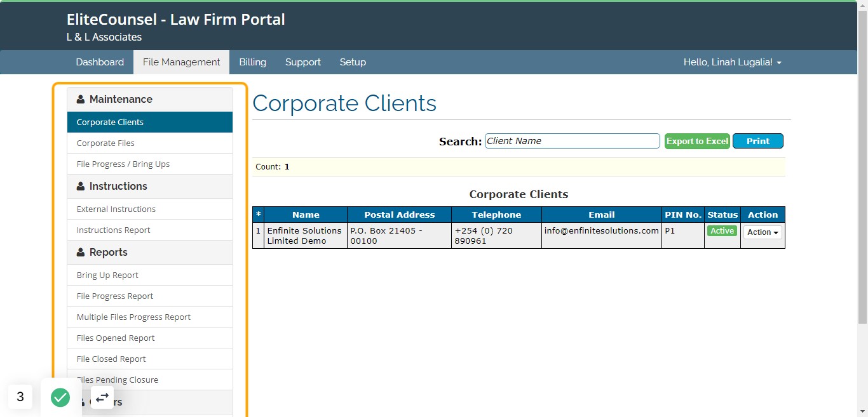Go to the Billing tab

(252, 62)
